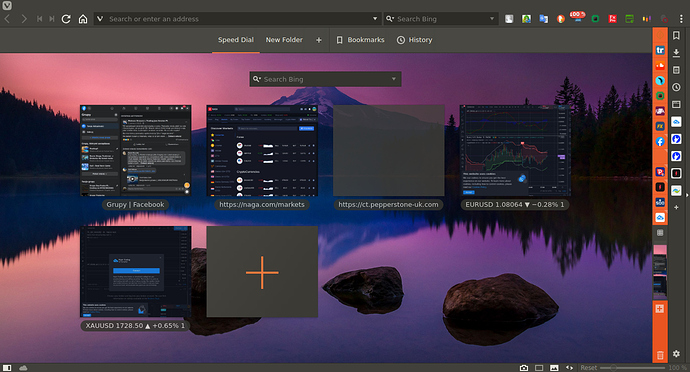This screenshot has width=690, height=372.
Task: Click the green square extension icon
Action: click(595, 19)
